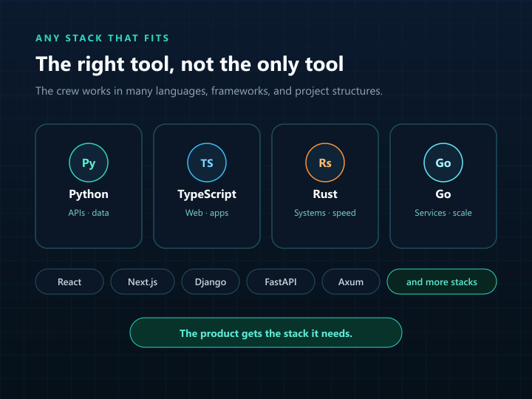Choose the Django pill
Viewport: 532px width, 399px height.
[x=211, y=282]
